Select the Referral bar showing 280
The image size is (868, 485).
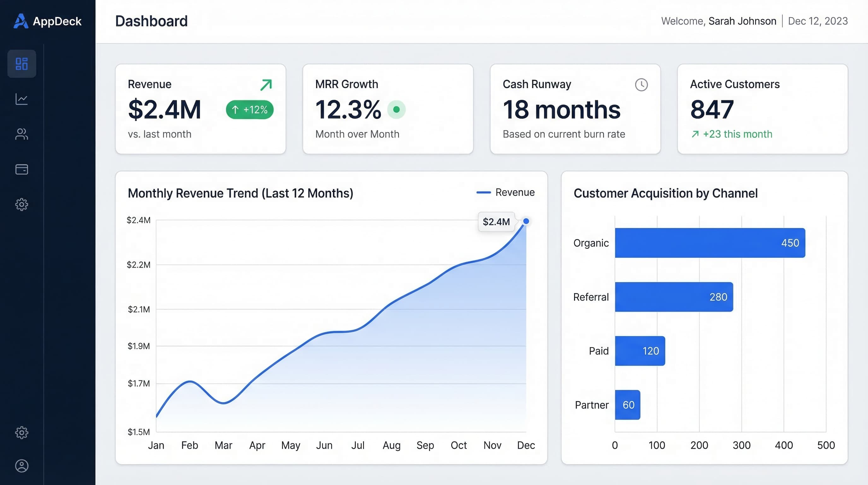click(x=674, y=297)
